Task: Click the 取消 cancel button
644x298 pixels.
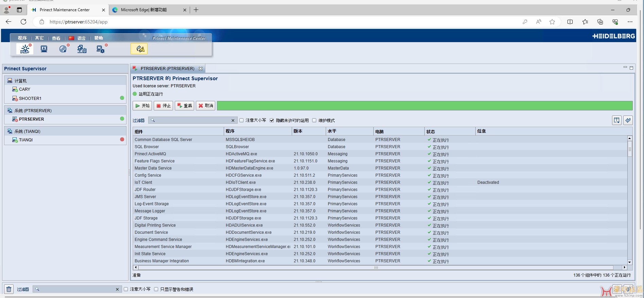Action: point(206,106)
